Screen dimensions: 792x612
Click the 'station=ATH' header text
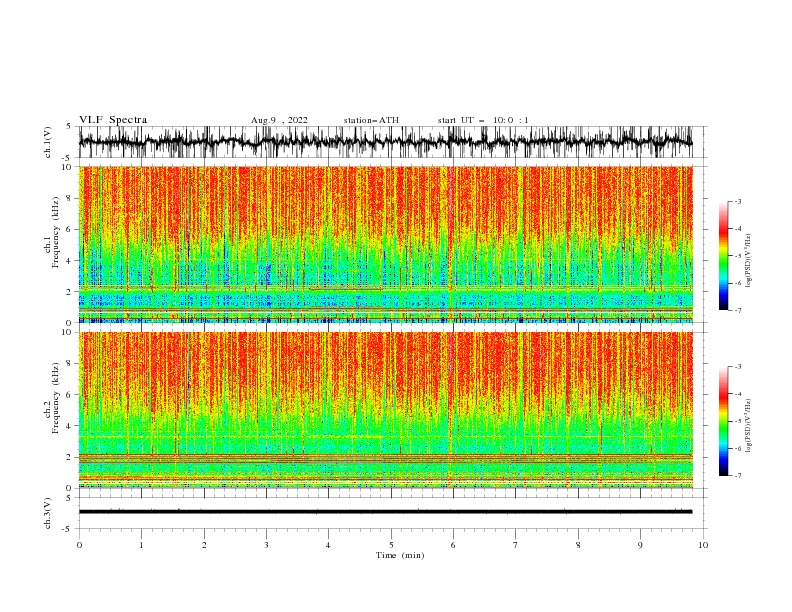click(371, 120)
